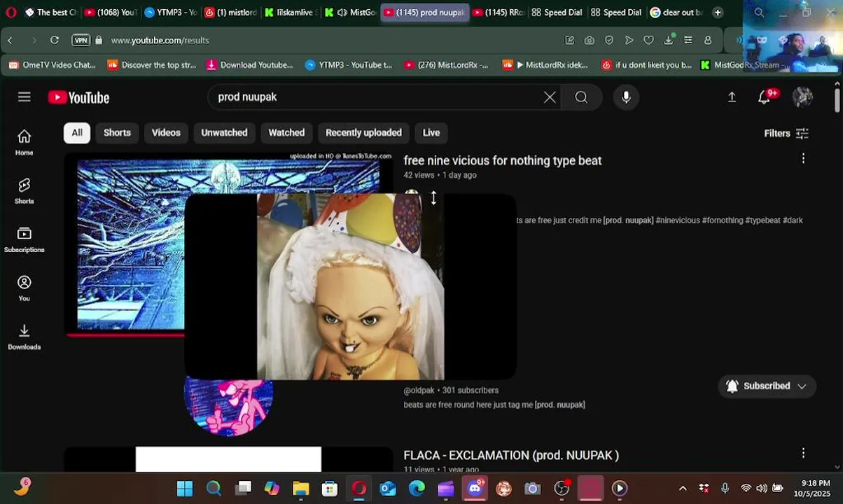Open the FLACA - EXCLAMATION (prod. NUUPAK) title

click(511, 455)
